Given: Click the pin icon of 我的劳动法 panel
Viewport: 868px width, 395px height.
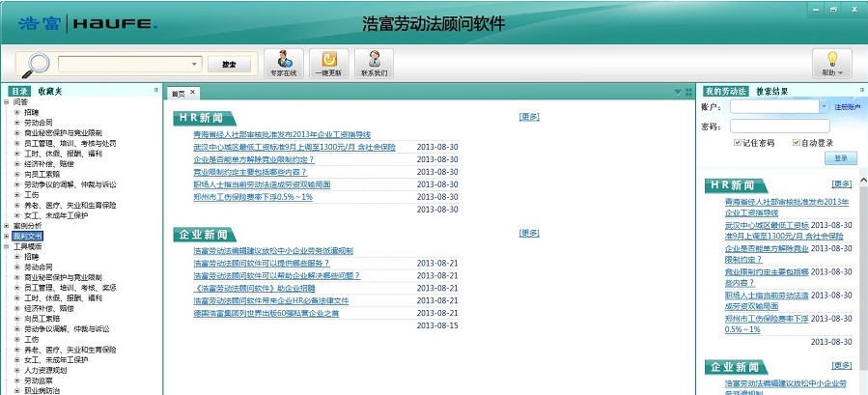Looking at the screenshot, I should point(862,89).
